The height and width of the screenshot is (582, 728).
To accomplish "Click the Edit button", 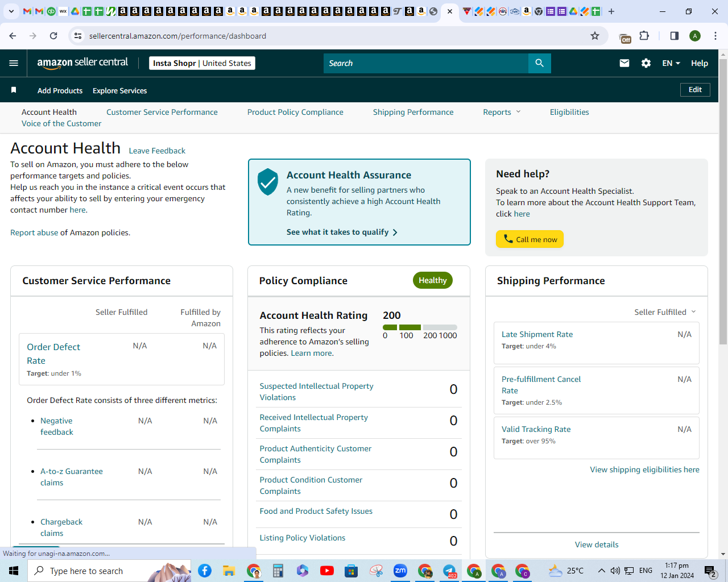I will [695, 90].
